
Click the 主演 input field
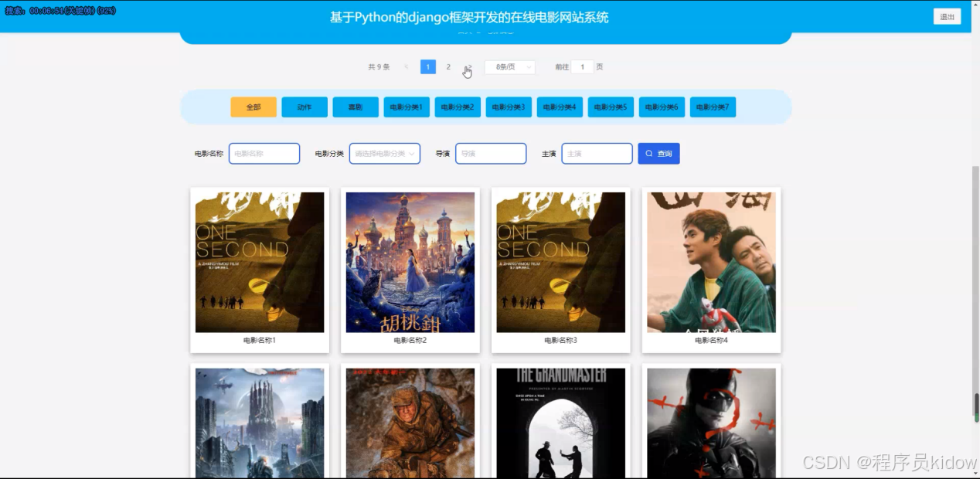point(597,154)
